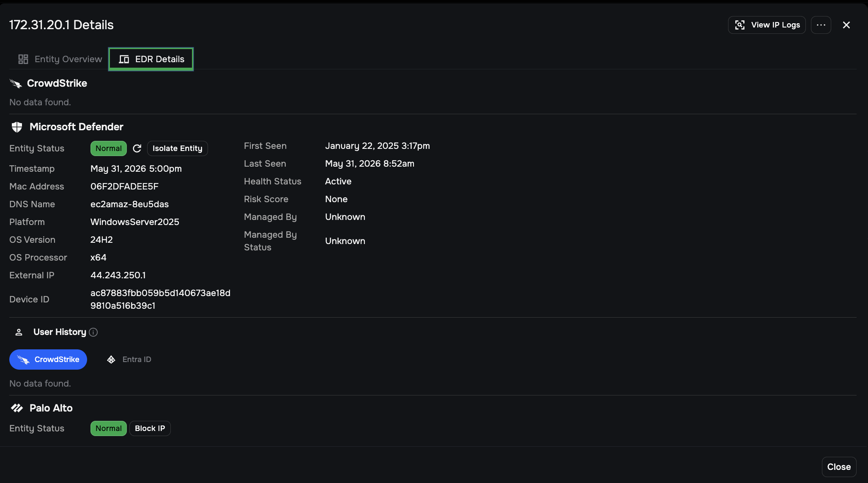Click the MAC address value 06F2DFADEE5F

124,187
